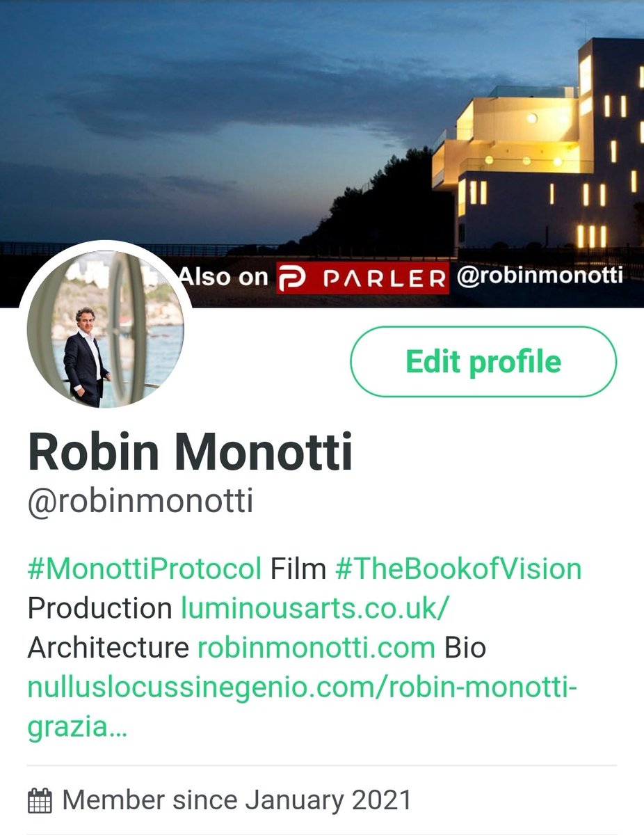Screen dimensions: 644x835
Task: Open the #TheBookofVision hashtag
Action: point(458,568)
